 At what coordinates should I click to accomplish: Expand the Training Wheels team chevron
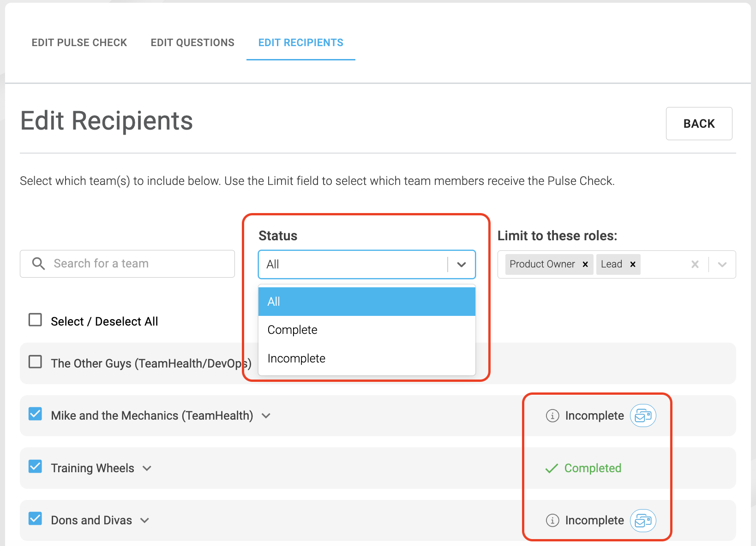[x=147, y=468]
